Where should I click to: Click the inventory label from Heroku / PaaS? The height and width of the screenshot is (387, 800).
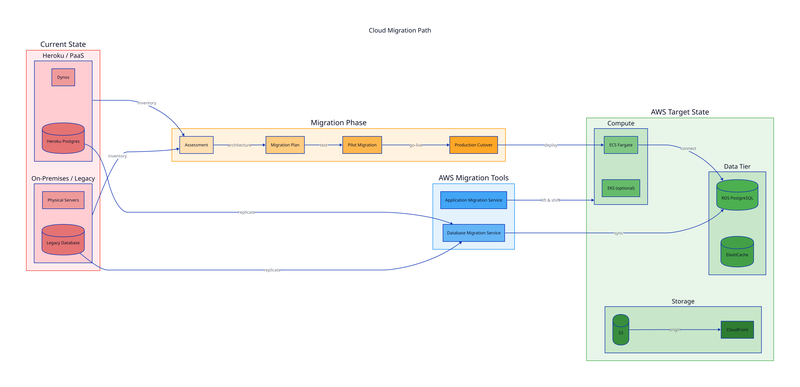147,103
